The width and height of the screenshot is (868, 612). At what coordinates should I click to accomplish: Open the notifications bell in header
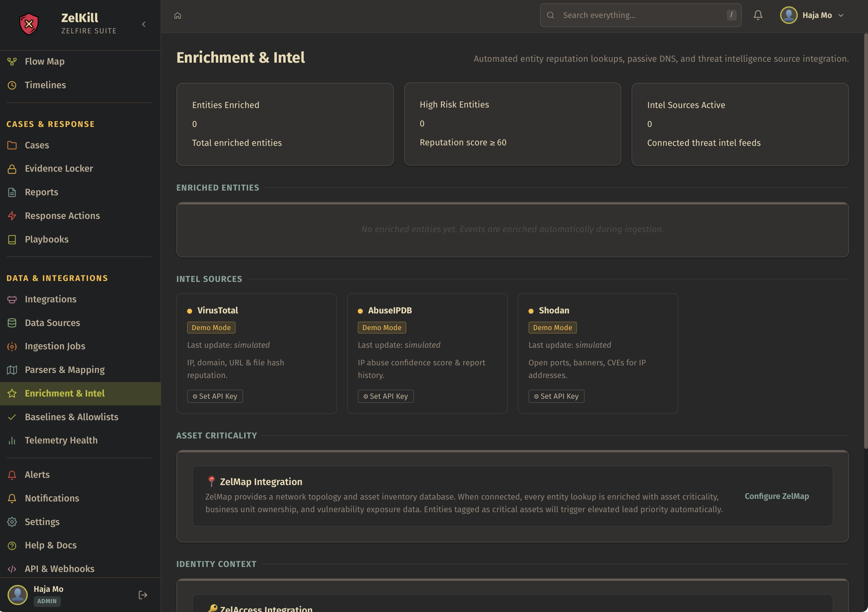click(x=757, y=15)
